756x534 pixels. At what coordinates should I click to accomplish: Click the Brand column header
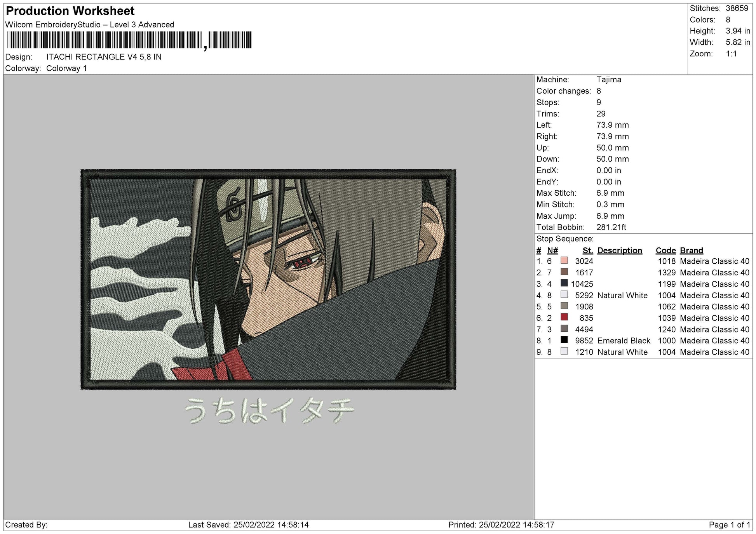tap(692, 250)
